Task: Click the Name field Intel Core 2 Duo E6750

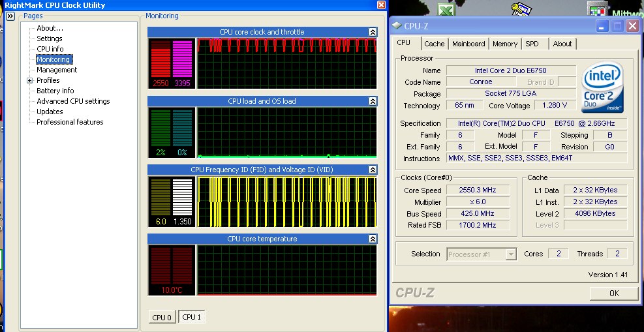Action: 510,70
